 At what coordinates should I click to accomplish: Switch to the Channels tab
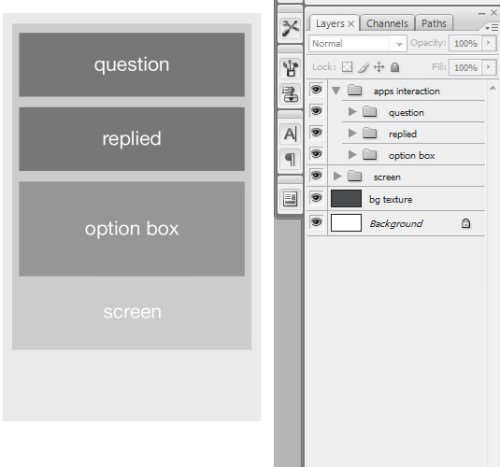(387, 23)
